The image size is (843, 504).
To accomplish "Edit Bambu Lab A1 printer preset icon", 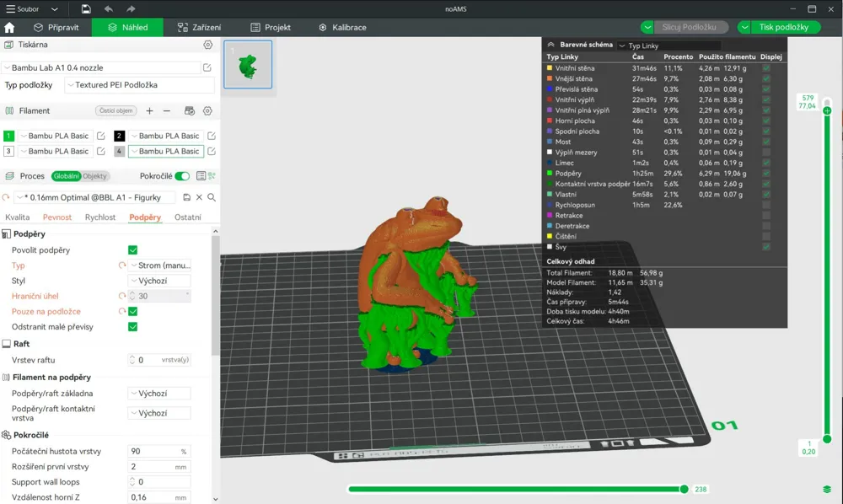I will (x=207, y=67).
